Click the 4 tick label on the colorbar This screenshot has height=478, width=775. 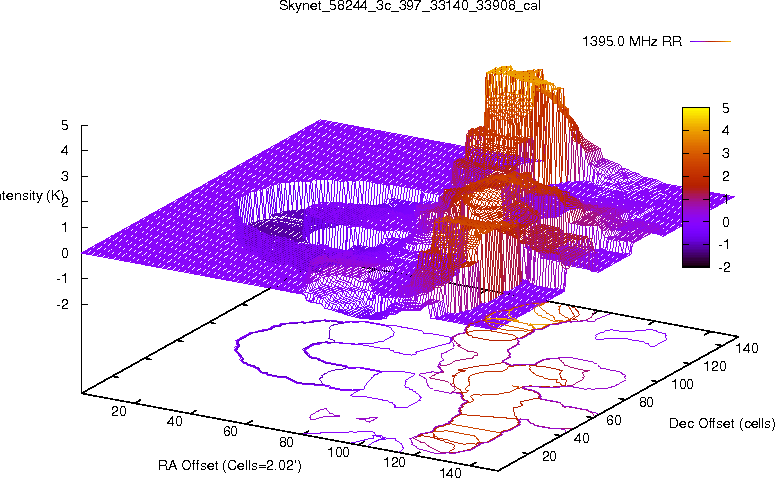click(725, 130)
